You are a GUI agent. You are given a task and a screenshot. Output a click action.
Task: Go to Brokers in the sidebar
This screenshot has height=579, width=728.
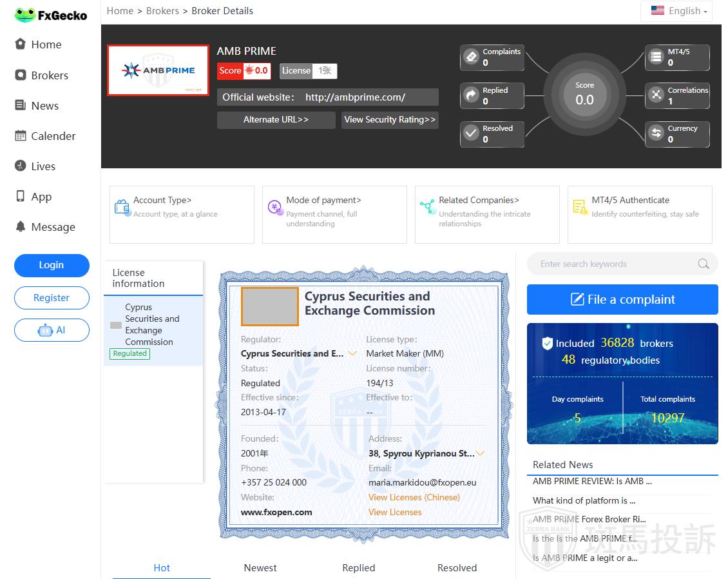(50, 75)
